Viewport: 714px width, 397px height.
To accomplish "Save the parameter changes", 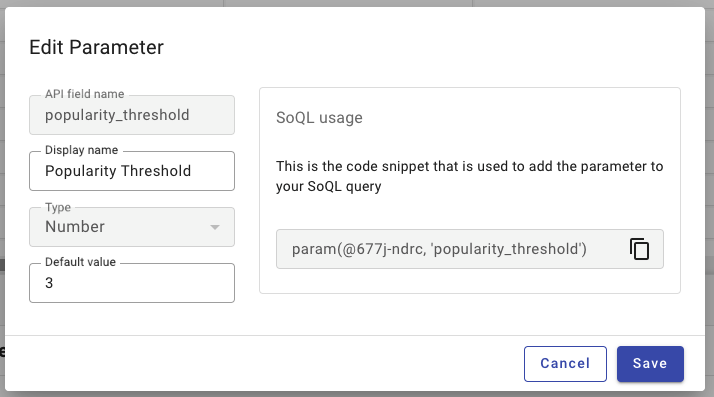I will [650, 364].
